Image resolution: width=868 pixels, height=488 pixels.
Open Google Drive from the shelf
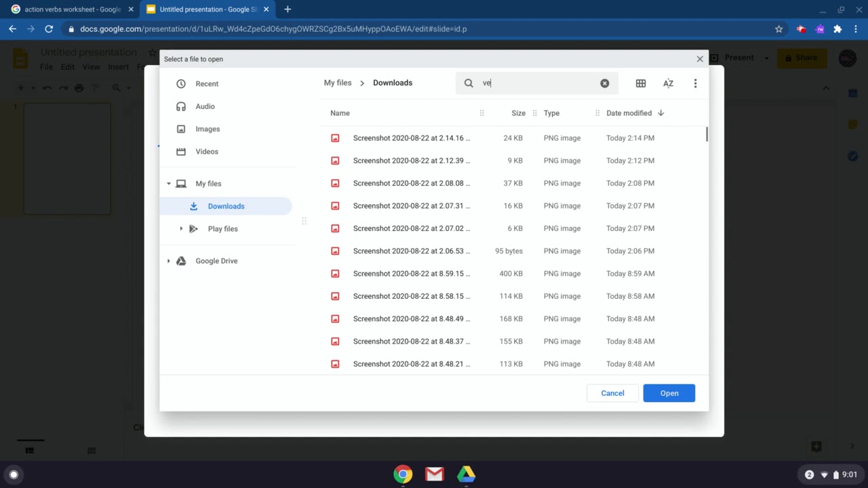466,474
